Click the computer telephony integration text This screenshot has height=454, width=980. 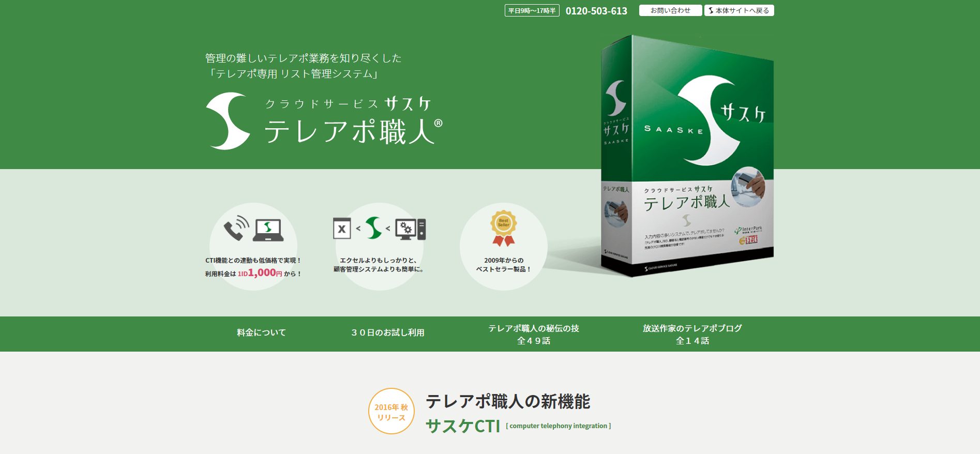559,426
